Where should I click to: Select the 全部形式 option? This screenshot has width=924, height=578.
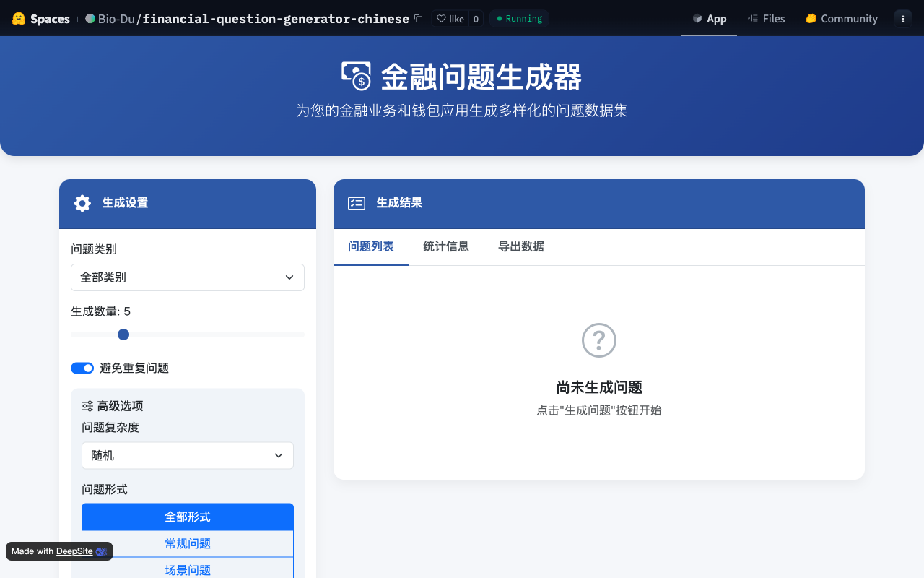click(x=188, y=517)
